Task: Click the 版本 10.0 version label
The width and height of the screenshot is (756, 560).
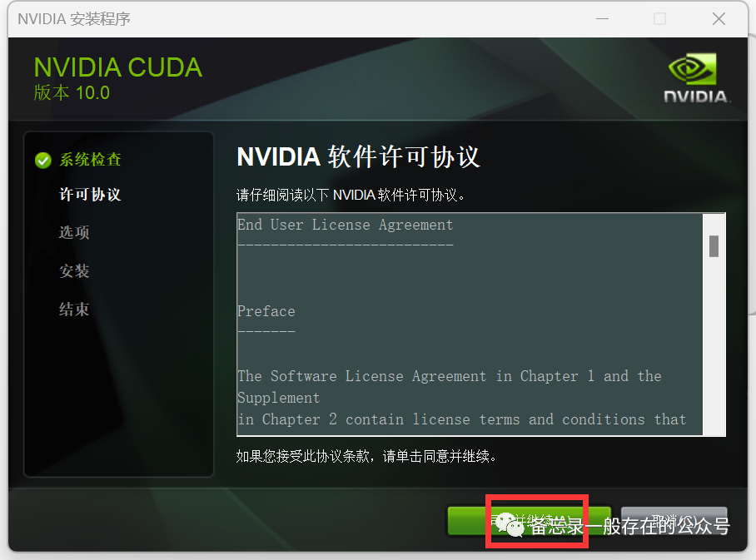Action: [72, 92]
